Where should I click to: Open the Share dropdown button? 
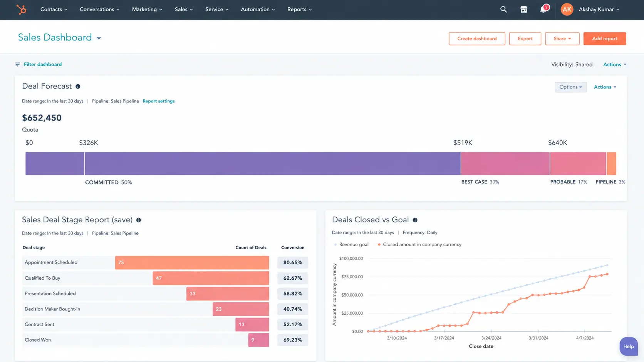pyautogui.click(x=562, y=38)
